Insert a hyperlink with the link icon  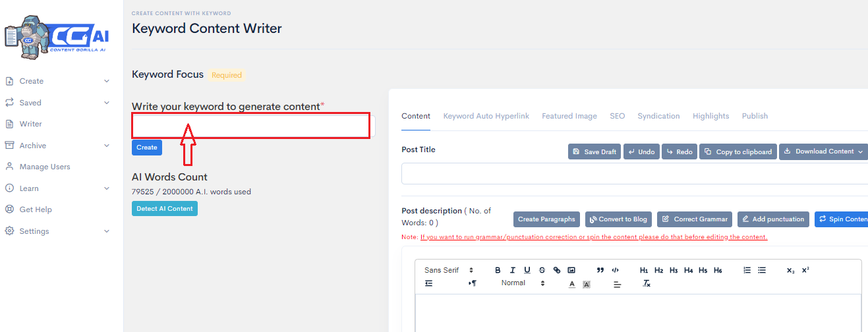click(x=557, y=270)
